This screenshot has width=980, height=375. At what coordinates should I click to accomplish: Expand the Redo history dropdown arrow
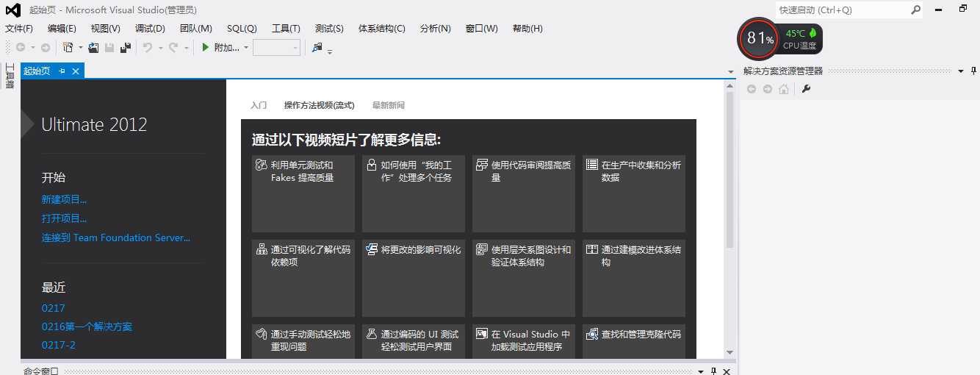pyautogui.click(x=186, y=48)
